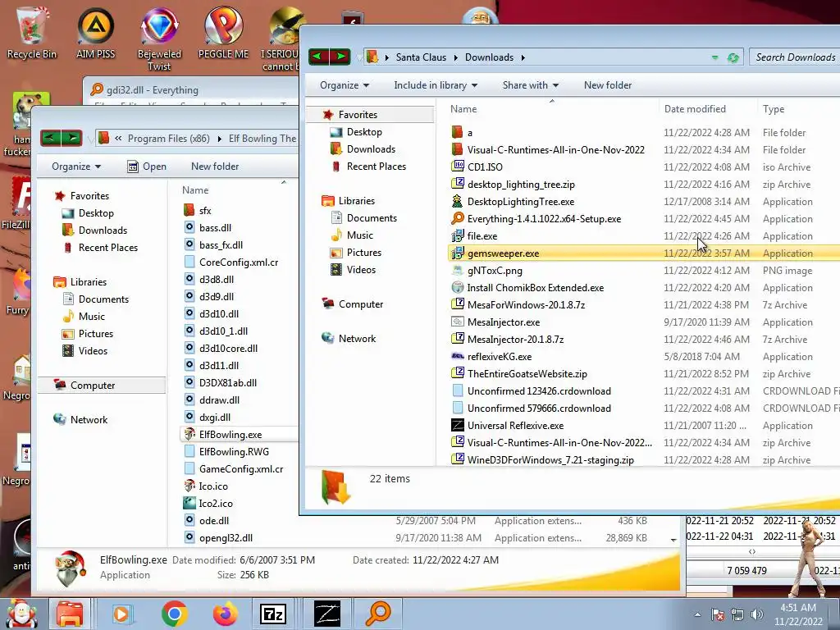The height and width of the screenshot is (630, 840).
Task: Select Recent Places in Downloads window sidebar
Action: (376, 167)
